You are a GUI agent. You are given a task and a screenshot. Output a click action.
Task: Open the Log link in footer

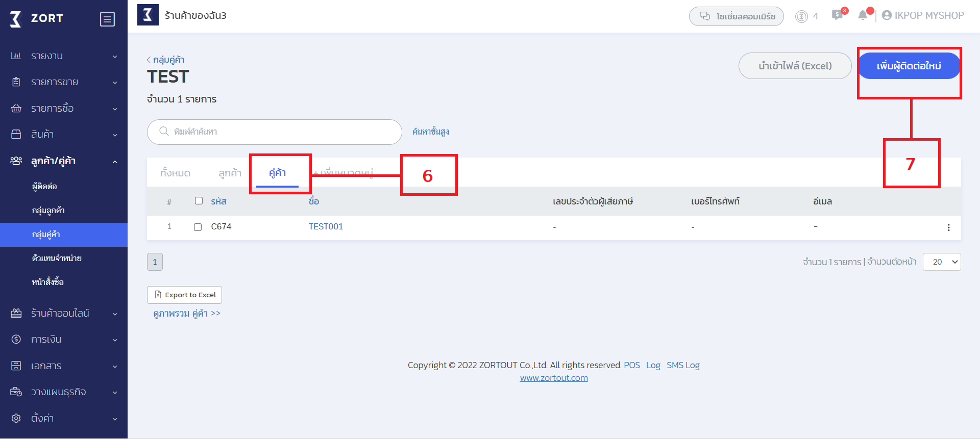tap(653, 365)
